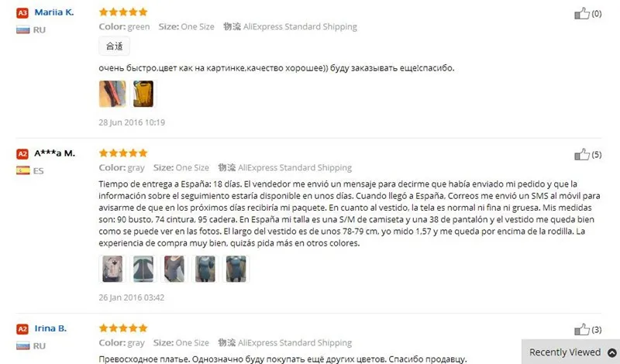
Task: Click thumbs-up icon on A***a M.'s review
Action: click(x=582, y=155)
